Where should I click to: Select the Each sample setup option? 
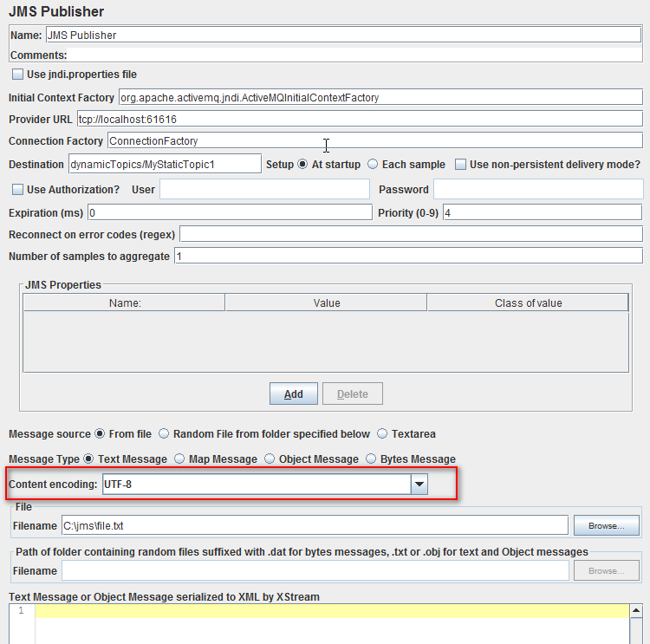point(373,165)
